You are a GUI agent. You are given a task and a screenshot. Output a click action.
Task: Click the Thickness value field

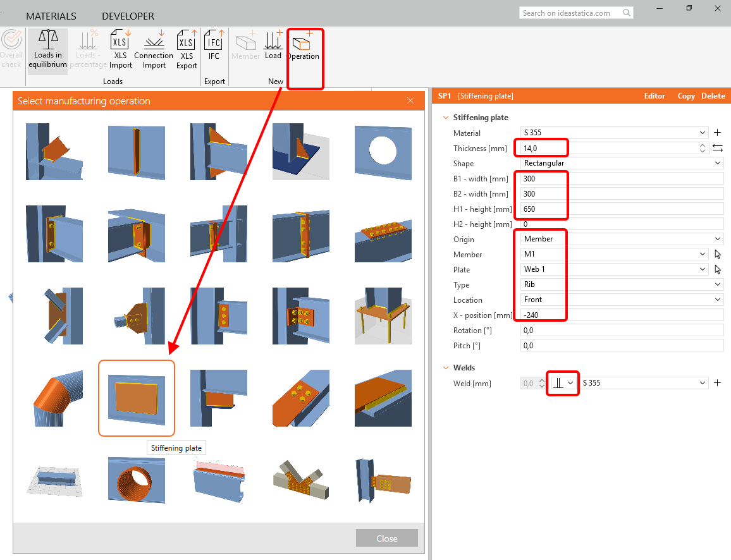[609, 148]
